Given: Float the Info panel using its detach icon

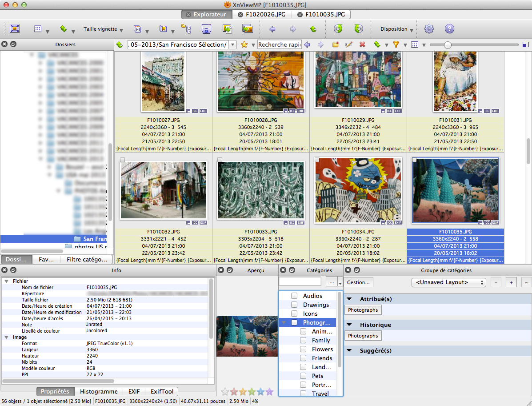Looking at the screenshot, I should [13, 270].
